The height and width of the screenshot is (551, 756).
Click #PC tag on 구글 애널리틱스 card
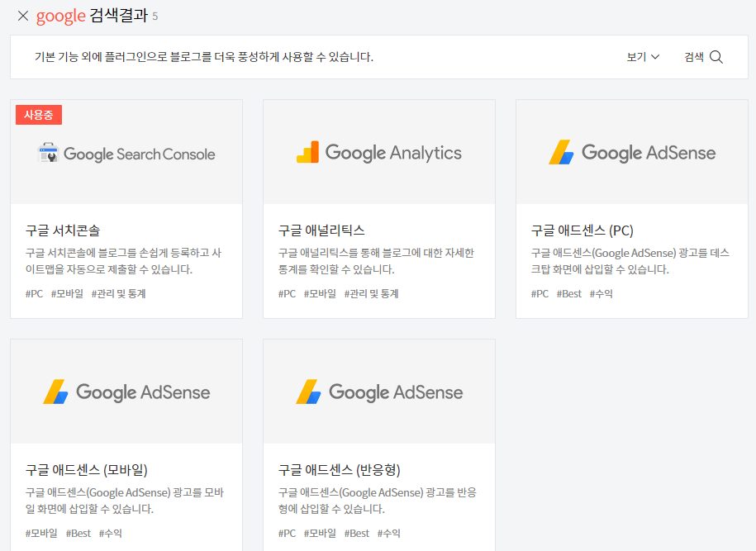tap(287, 293)
